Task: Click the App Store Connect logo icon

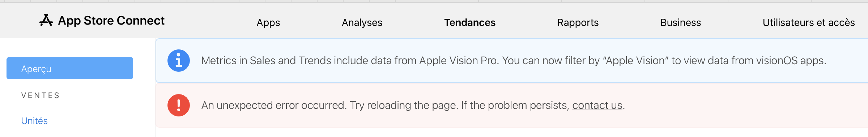Action: [46, 20]
